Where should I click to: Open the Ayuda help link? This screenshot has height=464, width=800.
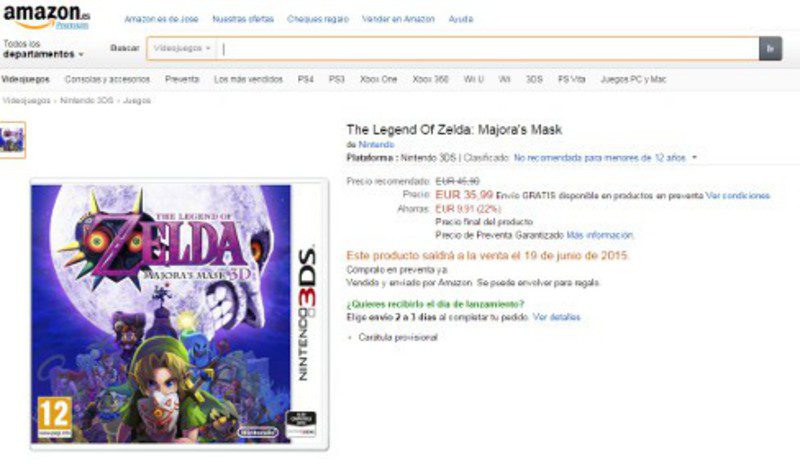(x=461, y=19)
